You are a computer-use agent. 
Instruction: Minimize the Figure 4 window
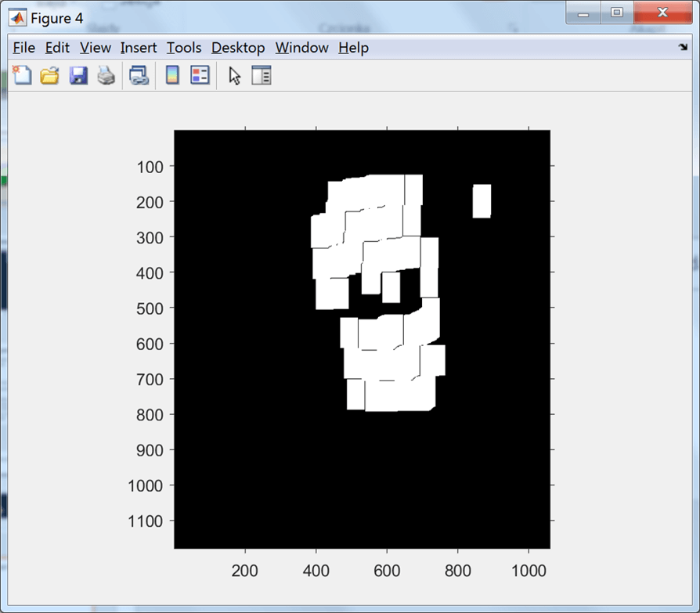pyautogui.click(x=583, y=13)
